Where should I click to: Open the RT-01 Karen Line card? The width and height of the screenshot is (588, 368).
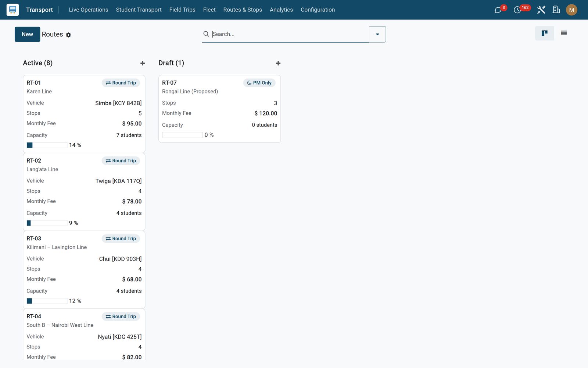pyautogui.click(x=84, y=114)
